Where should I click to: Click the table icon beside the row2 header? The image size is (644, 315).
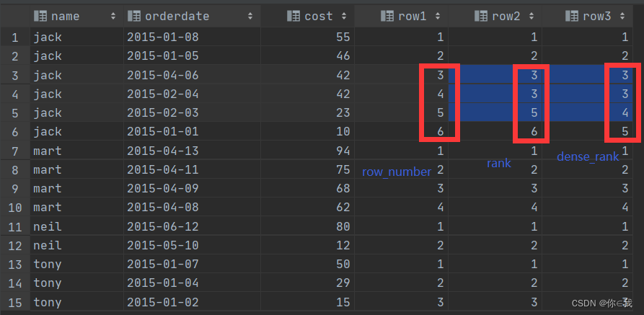481,16
